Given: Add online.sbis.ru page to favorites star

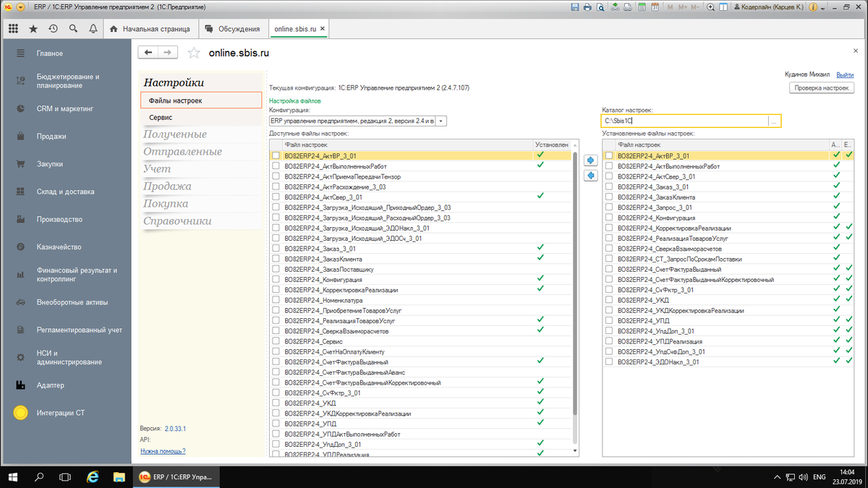Looking at the screenshot, I should (x=193, y=53).
